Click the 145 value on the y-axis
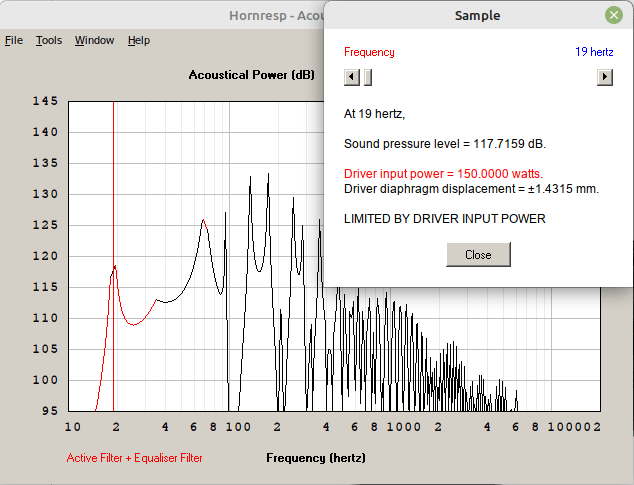 tap(45, 101)
